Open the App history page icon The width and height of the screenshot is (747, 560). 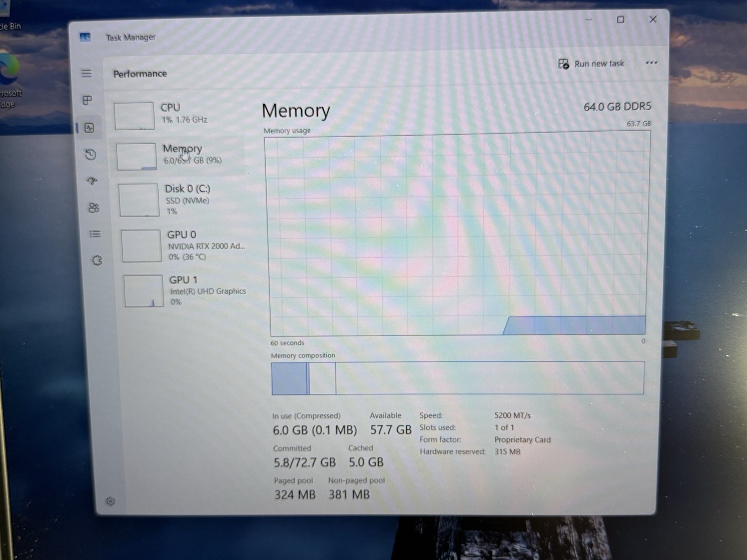pyautogui.click(x=91, y=154)
